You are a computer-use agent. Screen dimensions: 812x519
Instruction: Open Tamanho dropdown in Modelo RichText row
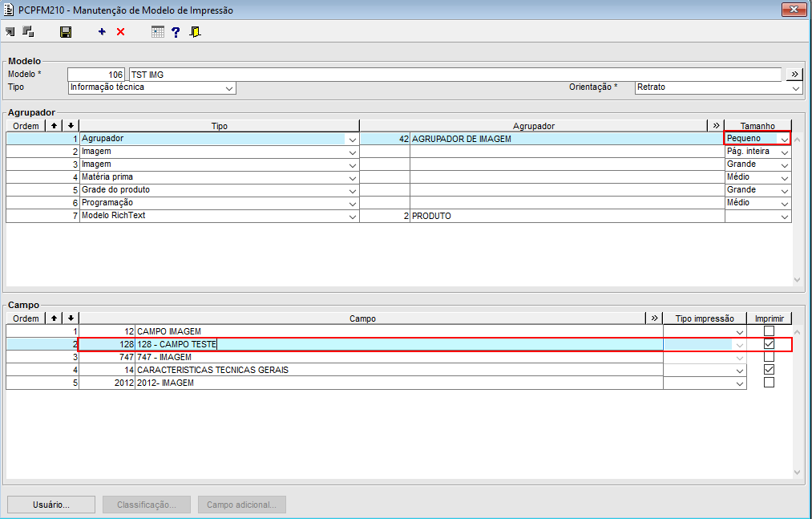[785, 217]
